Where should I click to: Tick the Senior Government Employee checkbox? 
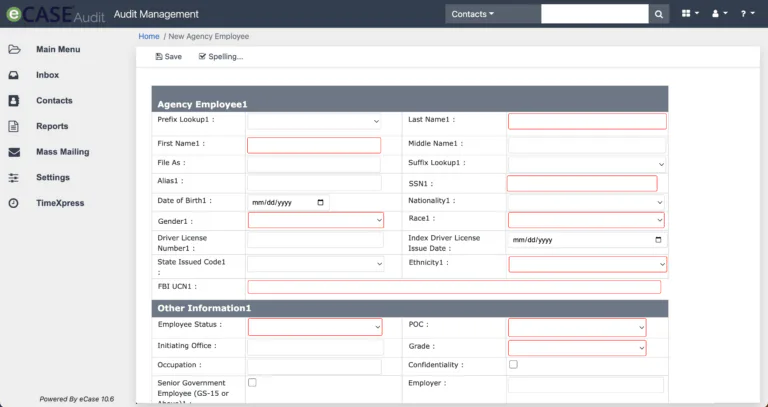coord(252,383)
